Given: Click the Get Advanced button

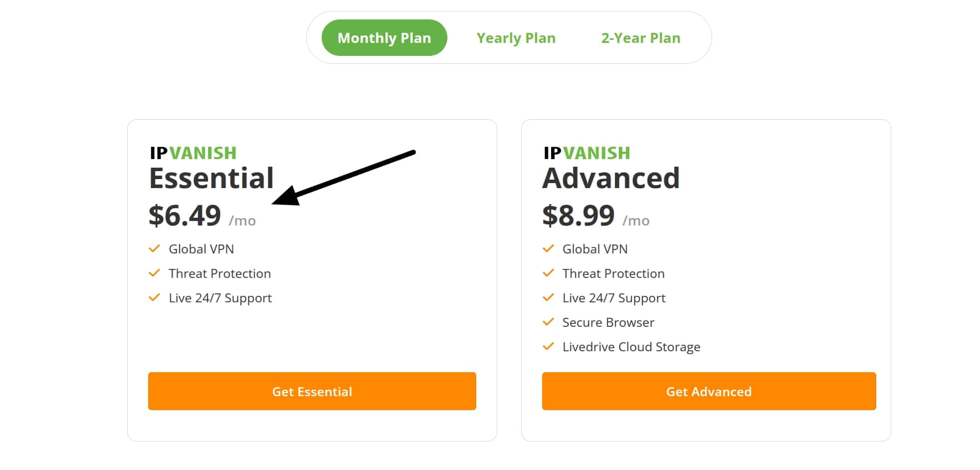Looking at the screenshot, I should coord(709,391).
